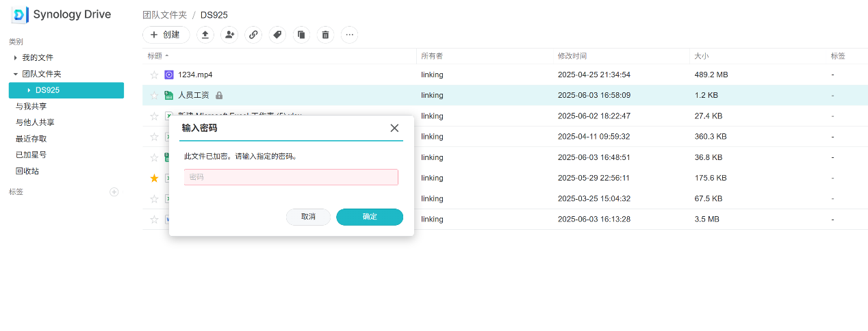This screenshot has height=331, width=868.
Task: Collapse the 团队文件夹 tree node
Action: (16, 74)
